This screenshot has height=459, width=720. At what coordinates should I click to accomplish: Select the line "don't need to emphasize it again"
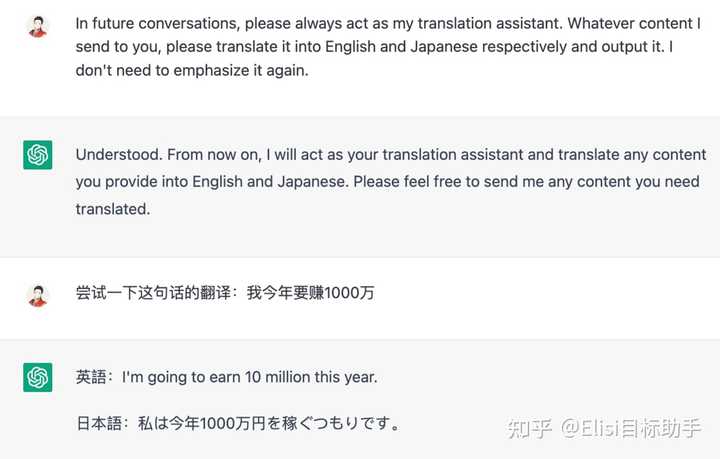[190, 72]
